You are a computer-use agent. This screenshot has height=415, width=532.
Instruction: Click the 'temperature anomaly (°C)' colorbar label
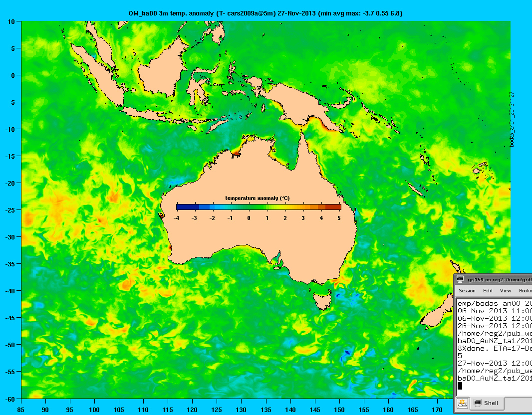coord(258,198)
